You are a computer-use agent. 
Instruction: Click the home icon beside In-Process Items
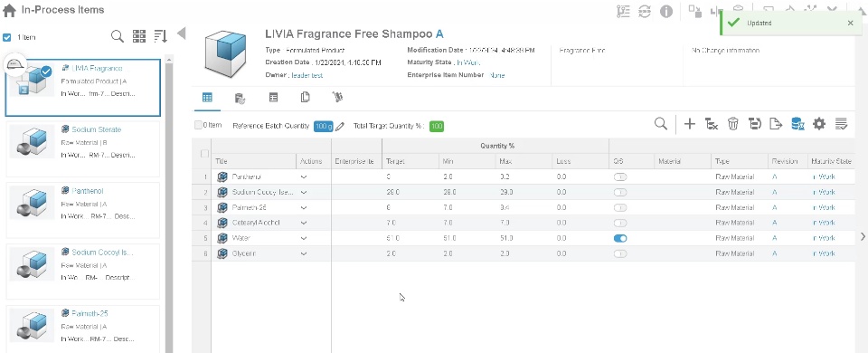(9, 11)
